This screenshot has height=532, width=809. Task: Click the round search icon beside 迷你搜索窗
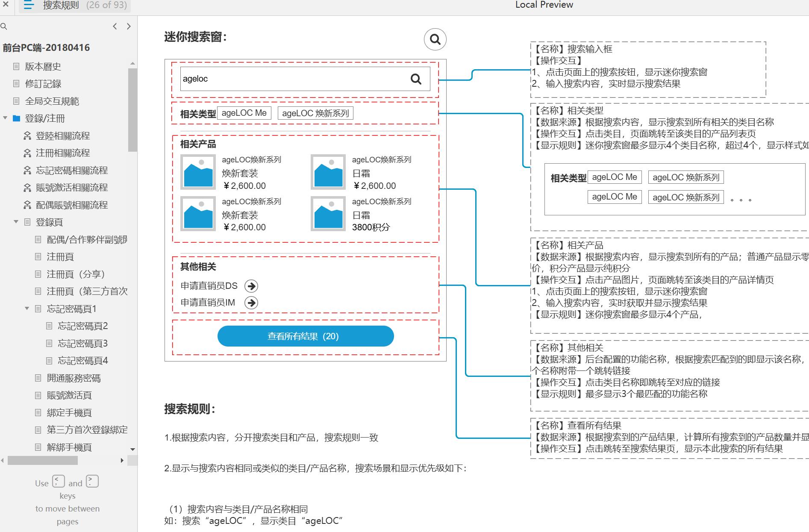pyautogui.click(x=435, y=39)
